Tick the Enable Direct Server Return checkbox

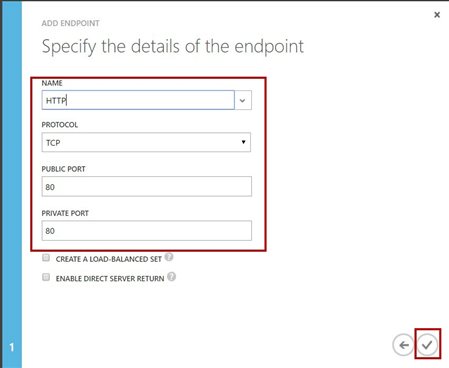[x=46, y=277]
